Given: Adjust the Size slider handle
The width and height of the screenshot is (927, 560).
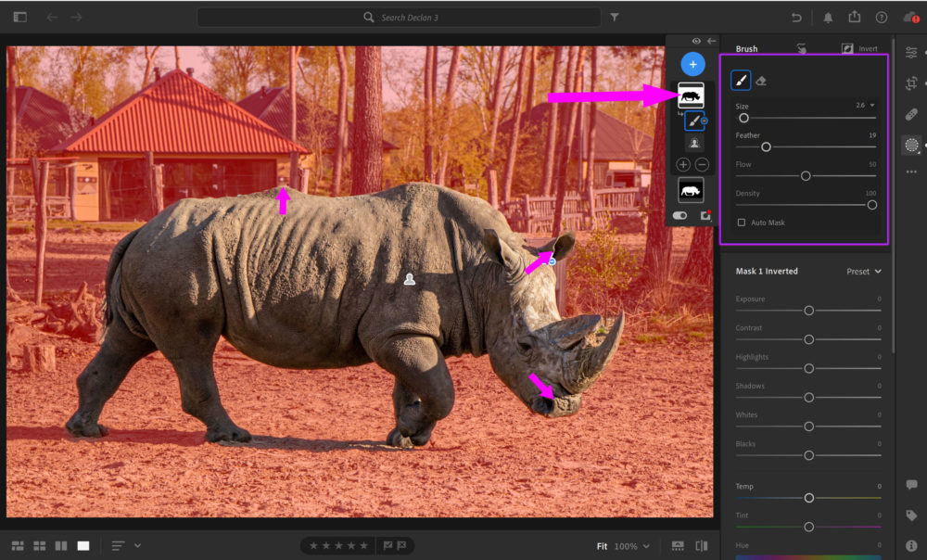Looking at the screenshot, I should click(743, 118).
